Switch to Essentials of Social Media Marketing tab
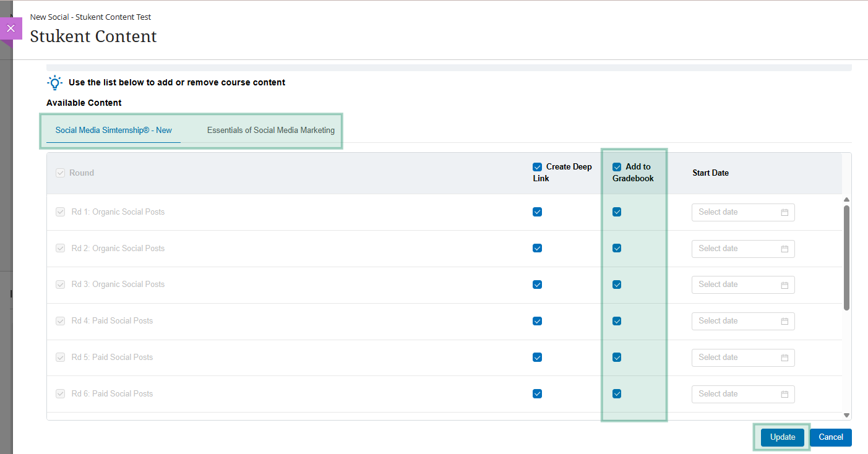This screenshot has width=868, height=454. (271, 131)
